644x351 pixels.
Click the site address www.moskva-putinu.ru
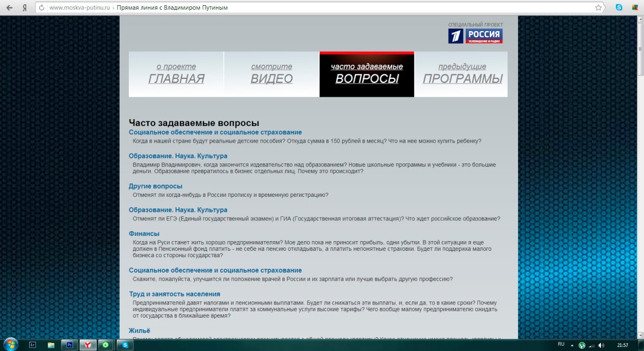coord(80,7)
